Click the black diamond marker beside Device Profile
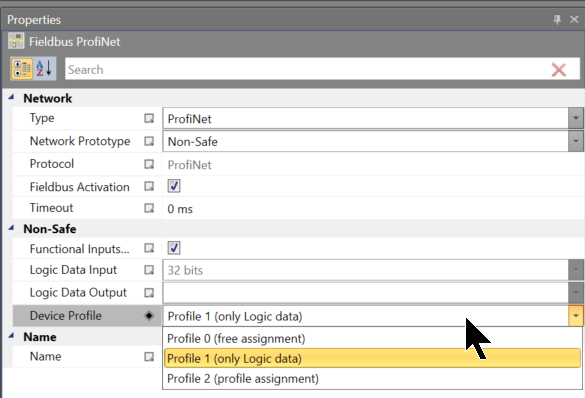585x398 pixels. (149, 316)
